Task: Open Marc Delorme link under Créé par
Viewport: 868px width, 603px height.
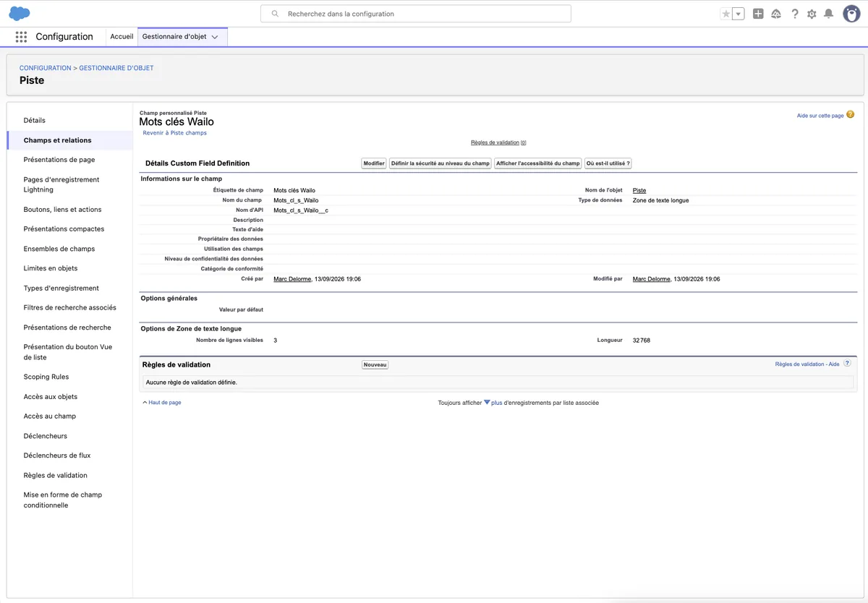Action: pos(292,279)
